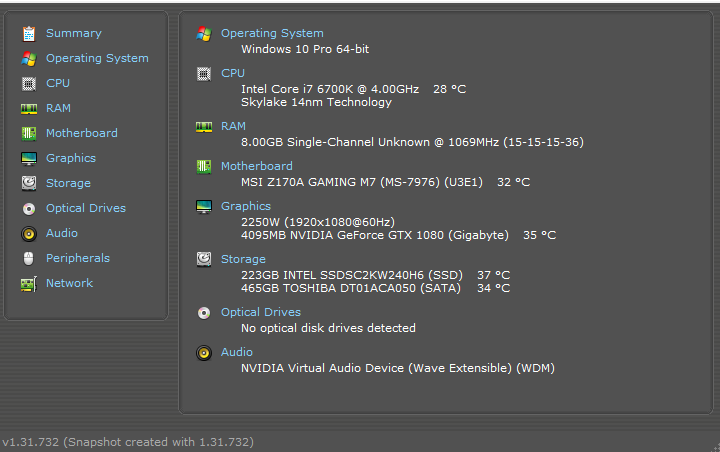This screenshot has width=720, height=452.
Task: Click the Audio speaker icon in sidebar
Action: pyautogui.click(x=28, y=234)
